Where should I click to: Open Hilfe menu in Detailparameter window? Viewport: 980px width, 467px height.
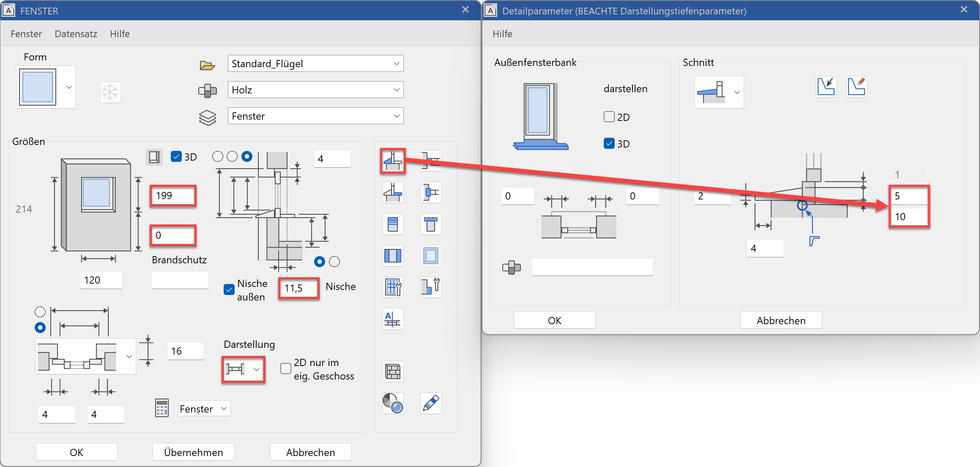click(x=502, y=34)
